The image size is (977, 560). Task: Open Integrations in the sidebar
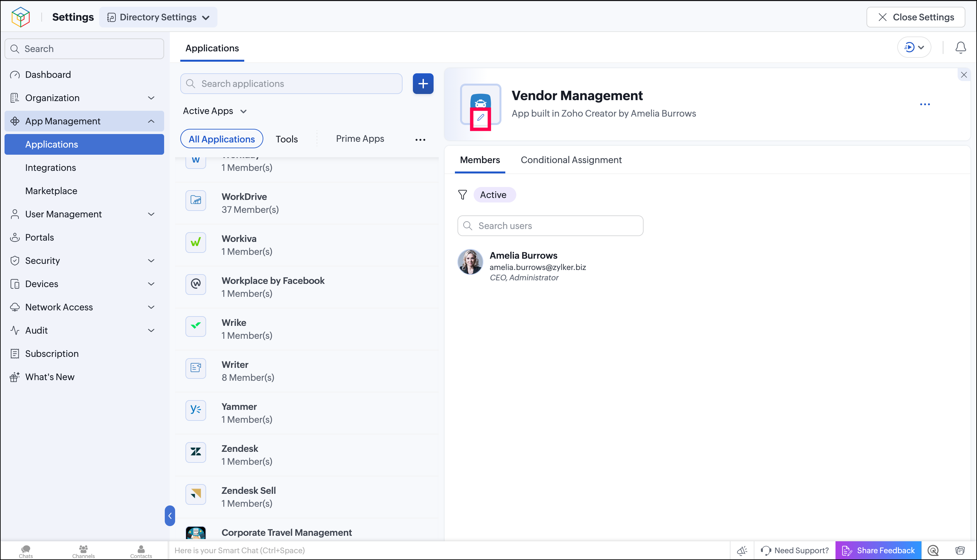pos(84,168)
